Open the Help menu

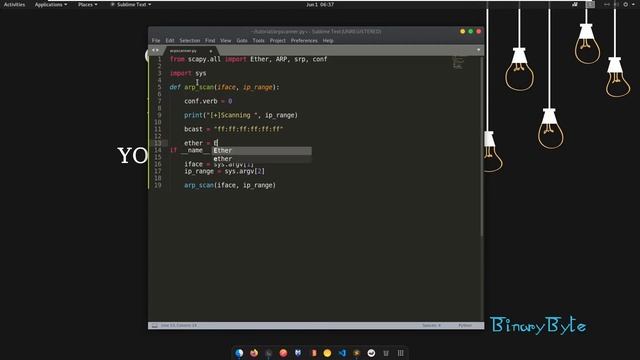(x=328, y=41)
